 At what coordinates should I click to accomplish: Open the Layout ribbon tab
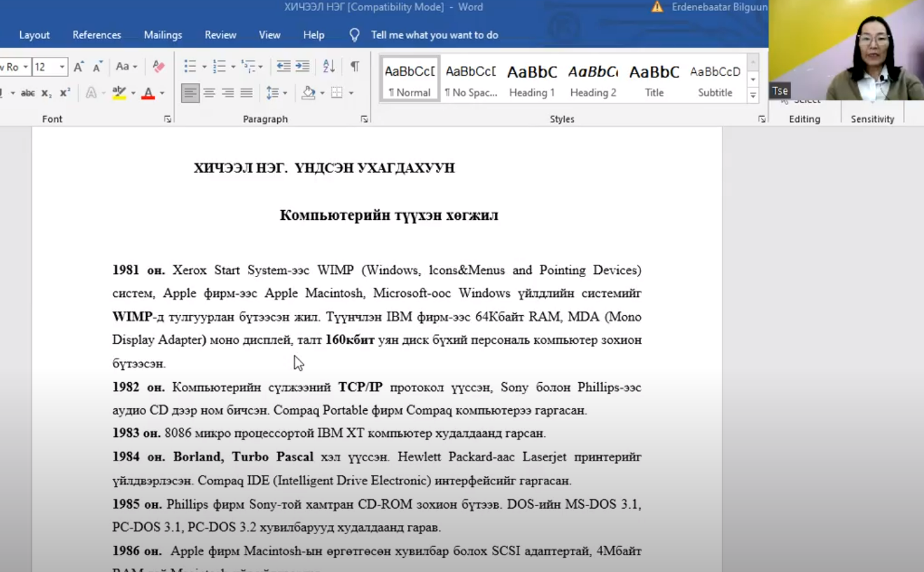coord(34,35)
